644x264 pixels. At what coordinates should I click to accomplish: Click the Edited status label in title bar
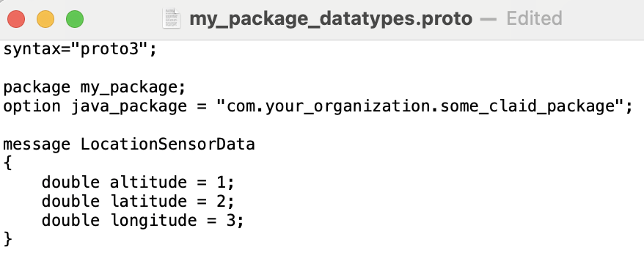tap(534, 19)
